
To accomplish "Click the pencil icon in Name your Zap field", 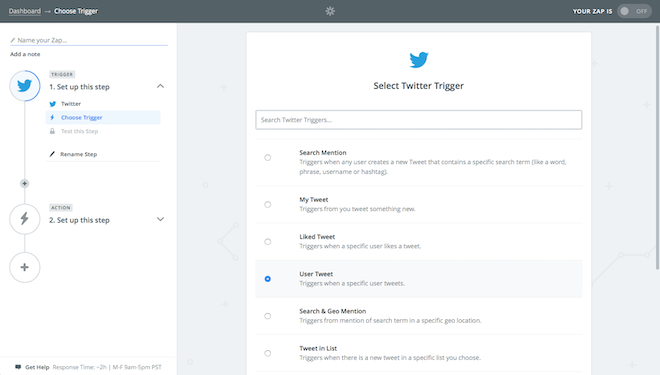I will [x=13, y=40].
